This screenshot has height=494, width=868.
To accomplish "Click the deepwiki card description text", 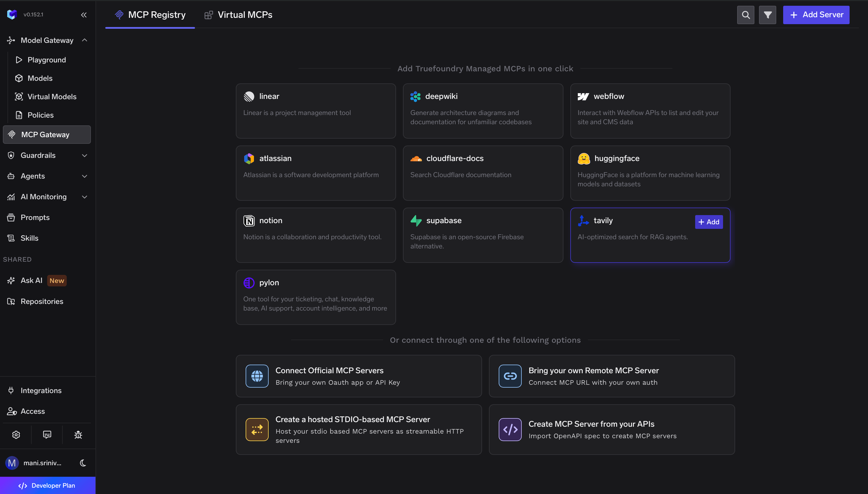I will (x=471, y=117).
